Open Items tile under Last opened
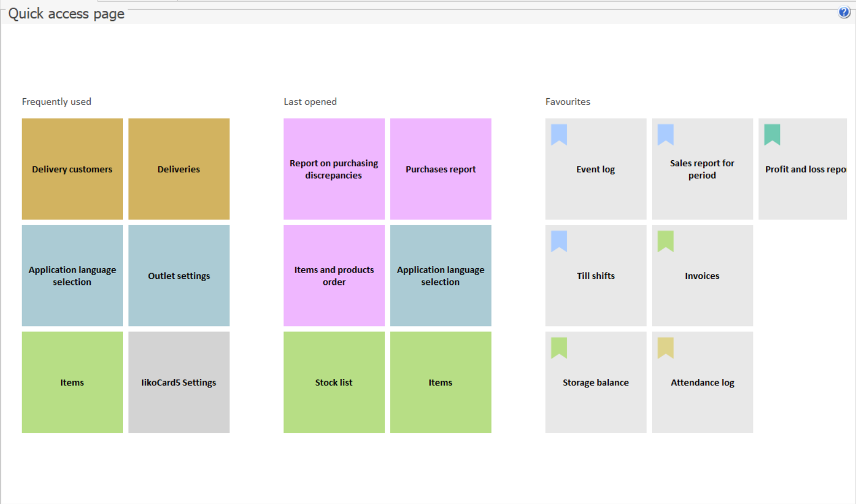Screen dimensions: 856x504 440,382
